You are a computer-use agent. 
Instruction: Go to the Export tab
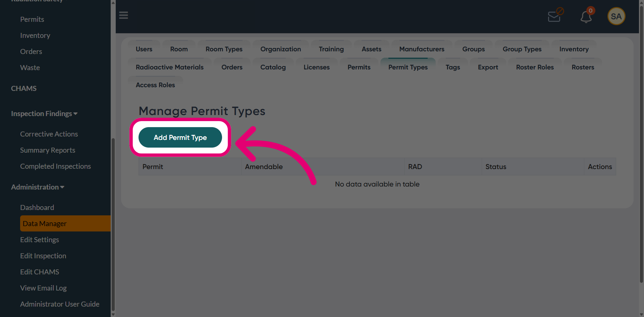point(488,67)
